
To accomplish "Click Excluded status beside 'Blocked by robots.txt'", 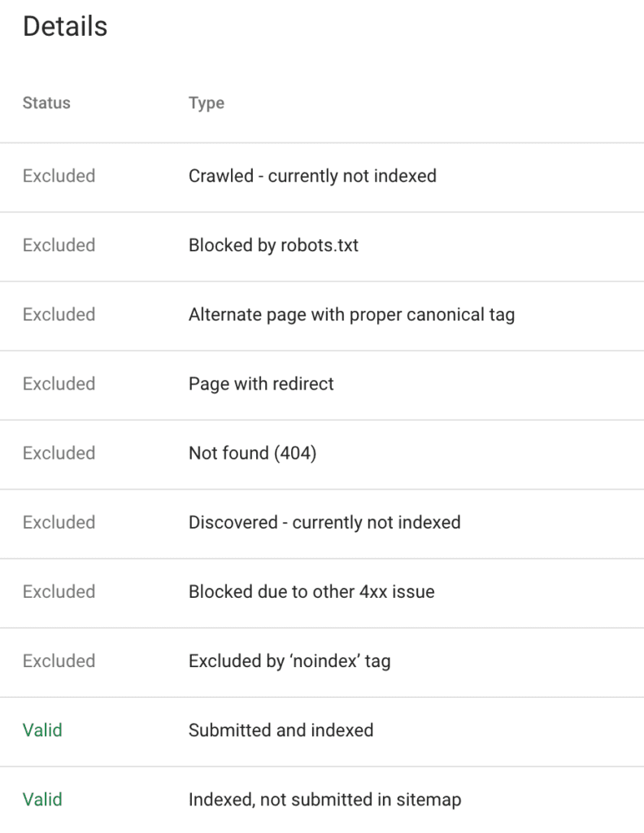I will click(x=59, y=245).
